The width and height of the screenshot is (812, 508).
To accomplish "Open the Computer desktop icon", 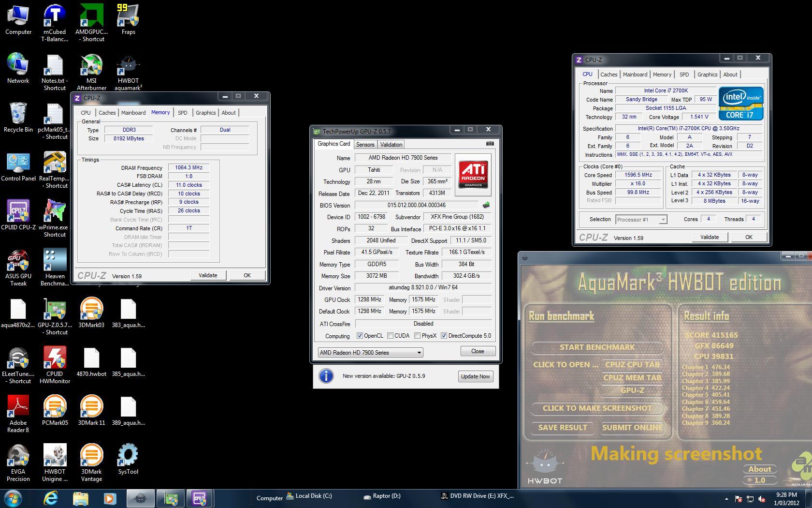I will click(18, 19).
